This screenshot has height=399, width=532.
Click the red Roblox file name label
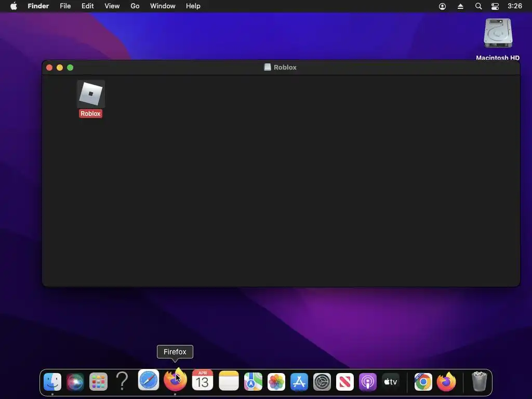click(x=90, y=114)
